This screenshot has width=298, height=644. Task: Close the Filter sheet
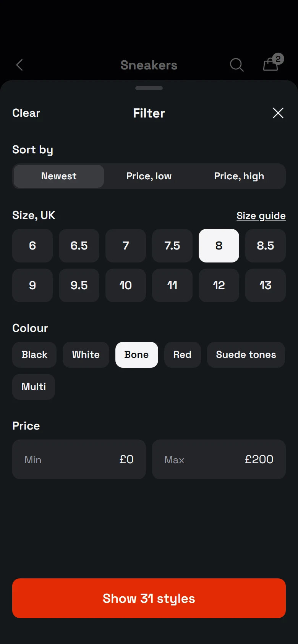278,113
